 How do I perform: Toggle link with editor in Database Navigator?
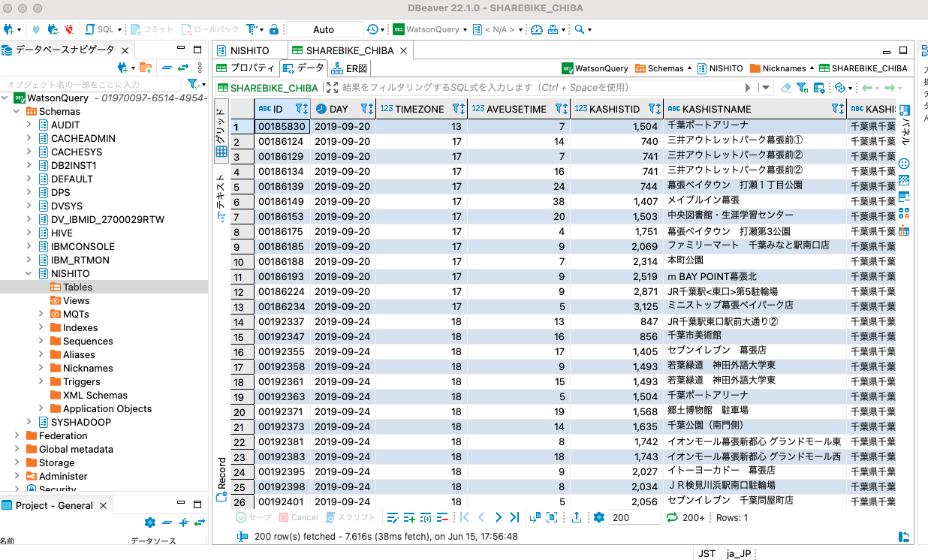coord(182,68)
